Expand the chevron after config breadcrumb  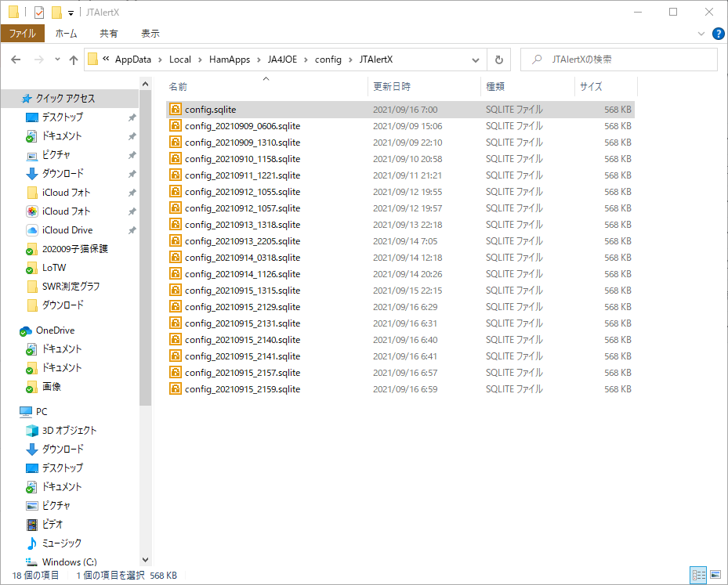[350, 60]
